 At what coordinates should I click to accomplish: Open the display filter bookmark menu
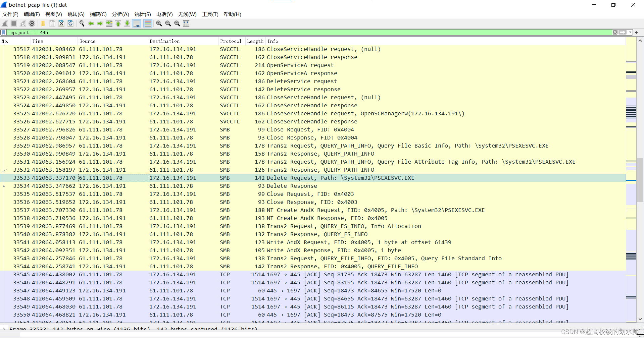(x=3, y=33)
